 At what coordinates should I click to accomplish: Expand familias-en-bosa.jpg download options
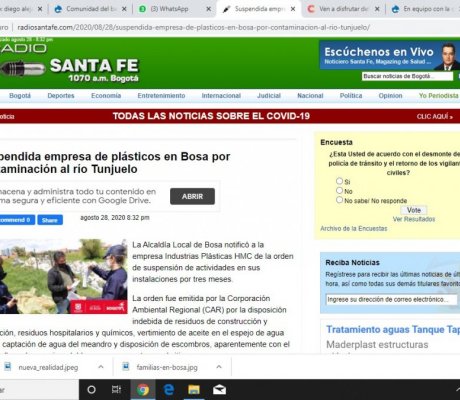coord(219,367)
